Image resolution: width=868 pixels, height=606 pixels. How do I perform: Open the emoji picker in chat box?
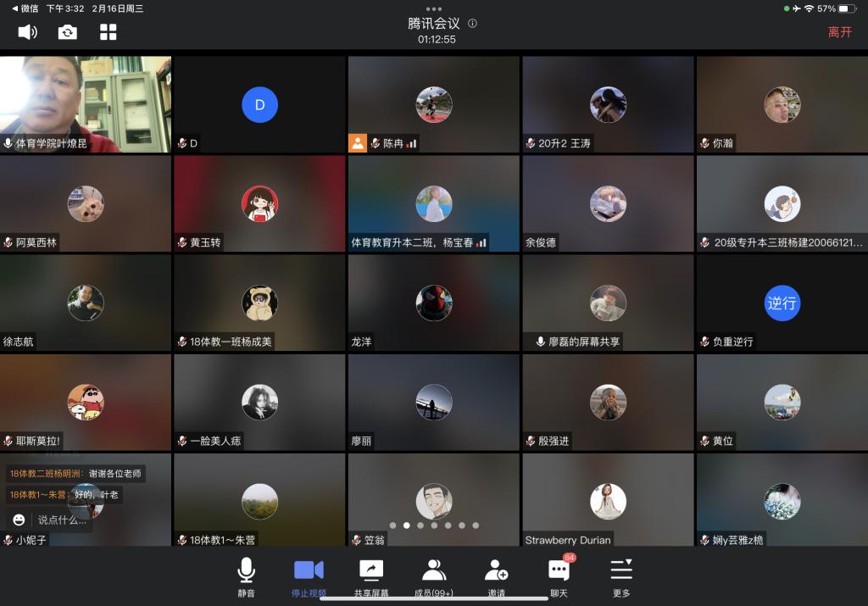pos(19,520)
